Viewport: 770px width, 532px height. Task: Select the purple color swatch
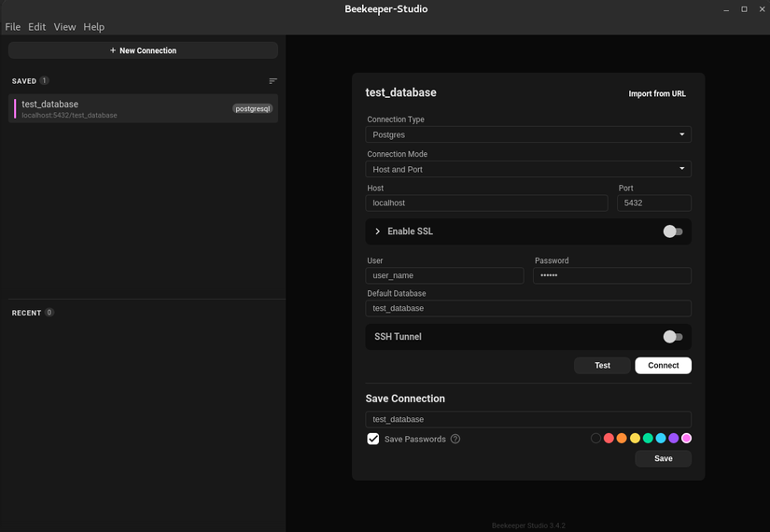[x=674, y=438]
